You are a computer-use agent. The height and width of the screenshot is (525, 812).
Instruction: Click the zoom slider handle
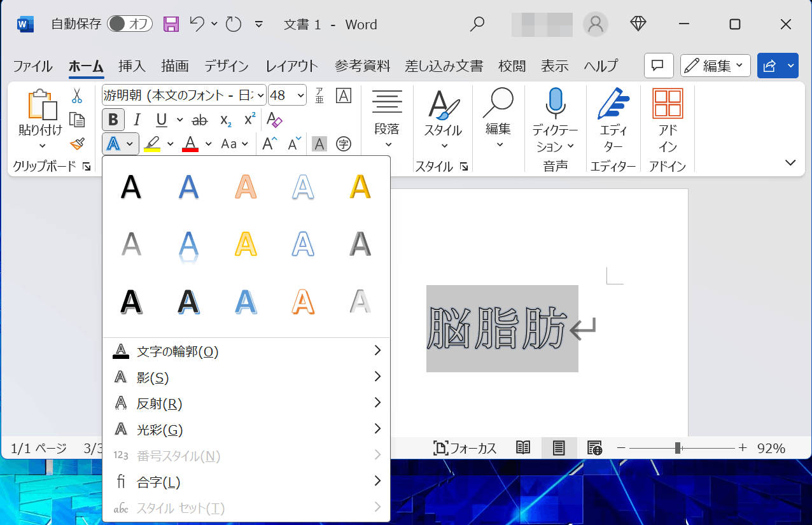point(678,448)
